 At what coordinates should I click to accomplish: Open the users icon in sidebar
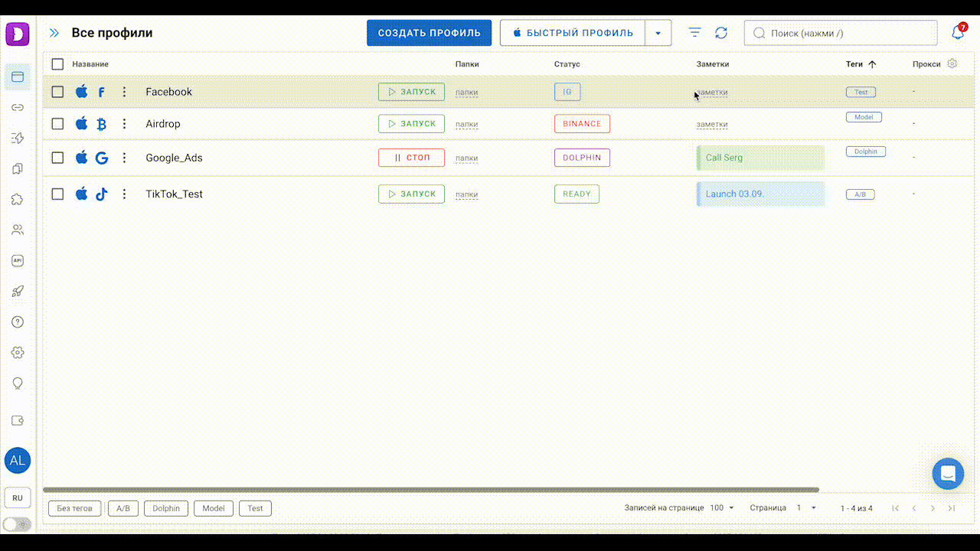(x=18, y=230)
